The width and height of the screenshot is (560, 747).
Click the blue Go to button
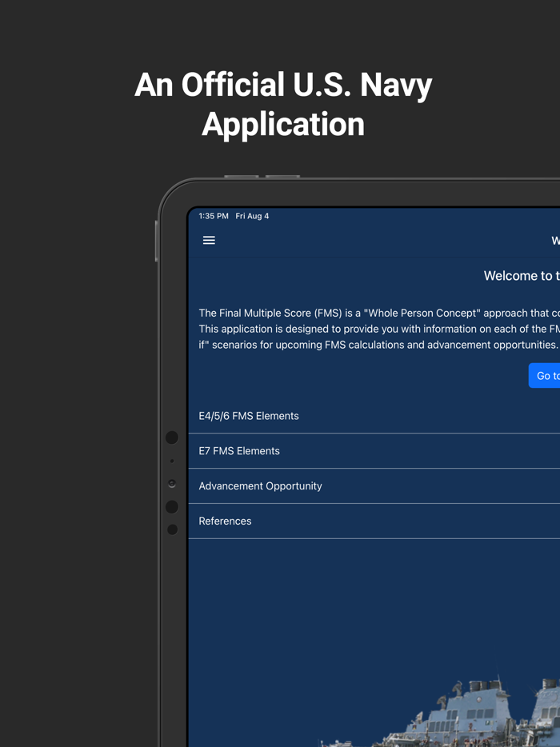[544, 375]
